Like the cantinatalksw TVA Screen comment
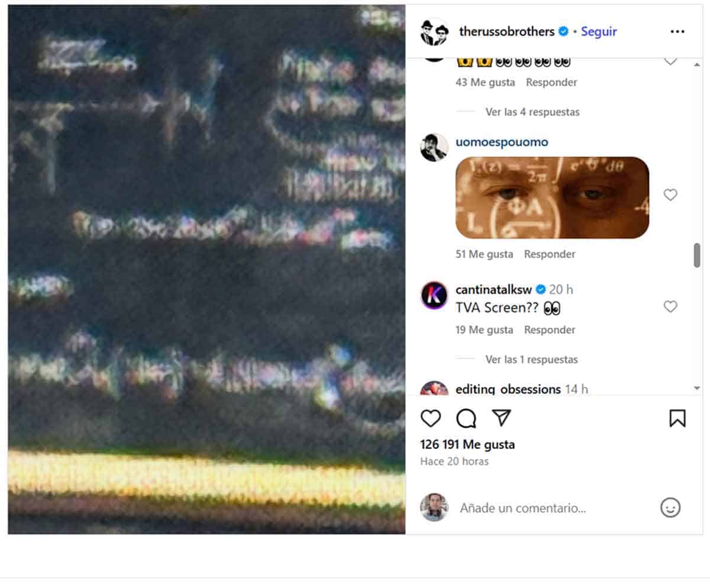 click(x=670, y=306)
